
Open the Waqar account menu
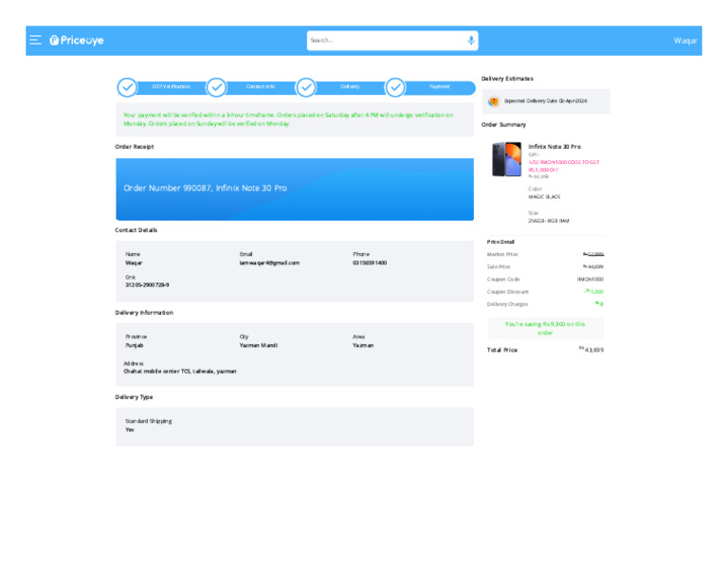(684, 41)
